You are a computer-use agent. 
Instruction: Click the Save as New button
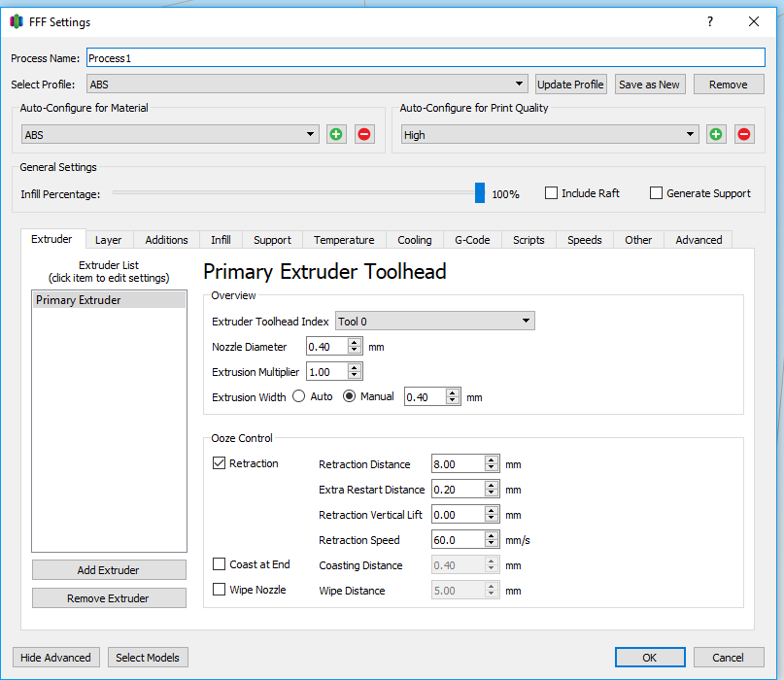pyautogui.click(x=650, y=84)
